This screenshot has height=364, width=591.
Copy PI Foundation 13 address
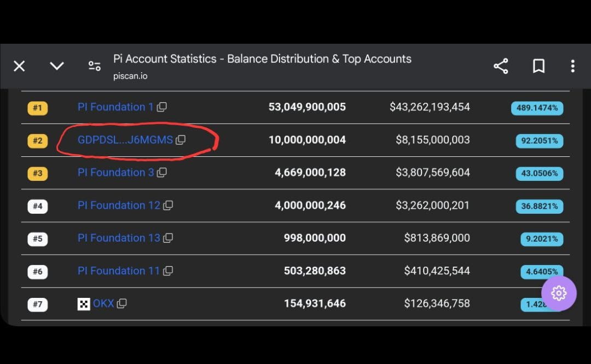(168, 238)
